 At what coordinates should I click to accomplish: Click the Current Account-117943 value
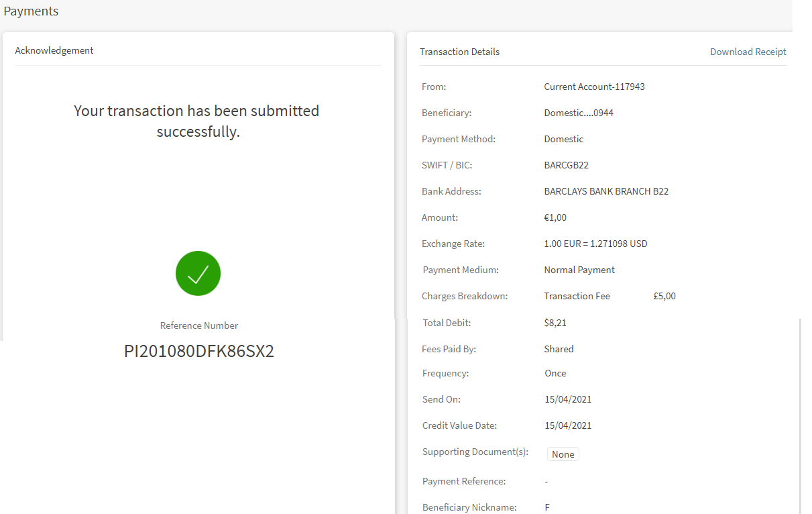[x=594, y=87]
